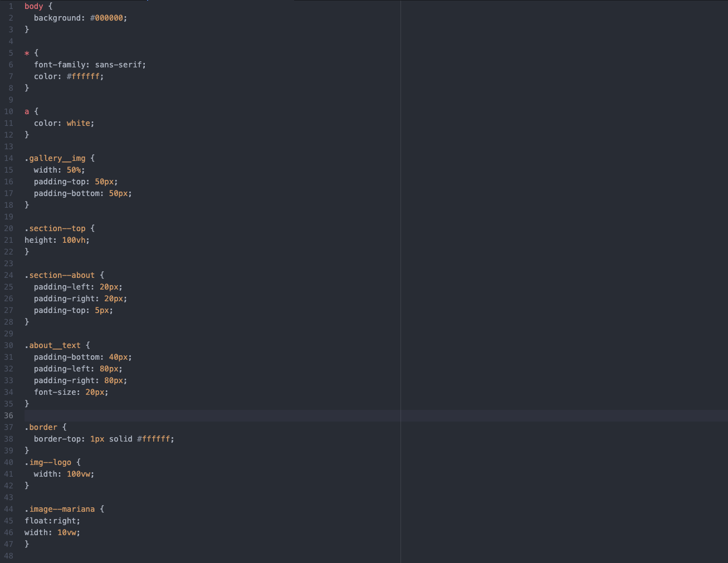Click gutter line number 36

8,415
